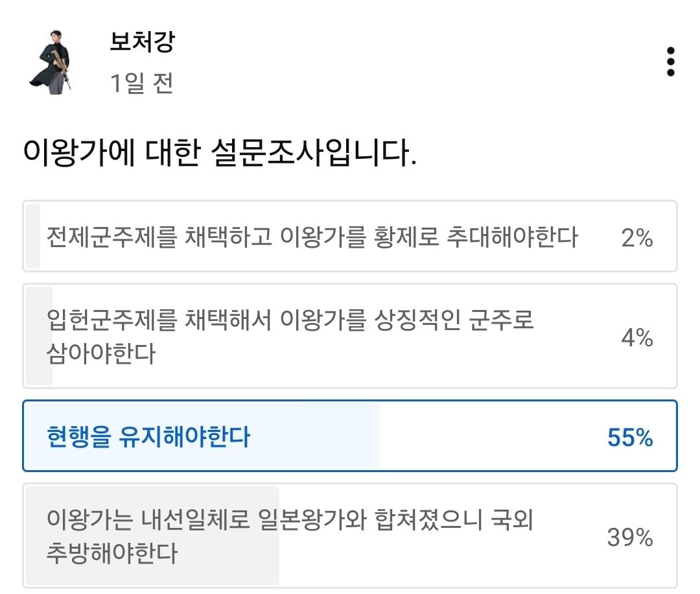Click the bold 55% result figure
The image size is (700, 594).
pos(629,438)
